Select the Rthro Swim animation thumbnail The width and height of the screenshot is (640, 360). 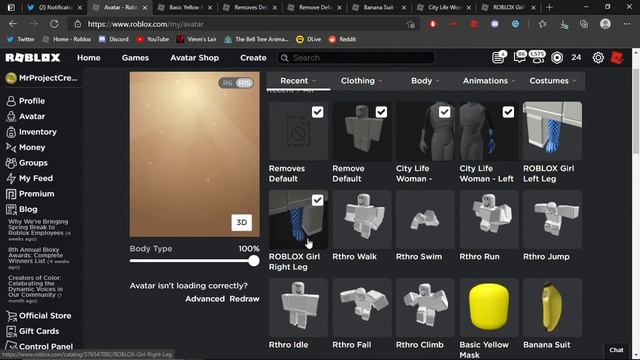[425, 219]
